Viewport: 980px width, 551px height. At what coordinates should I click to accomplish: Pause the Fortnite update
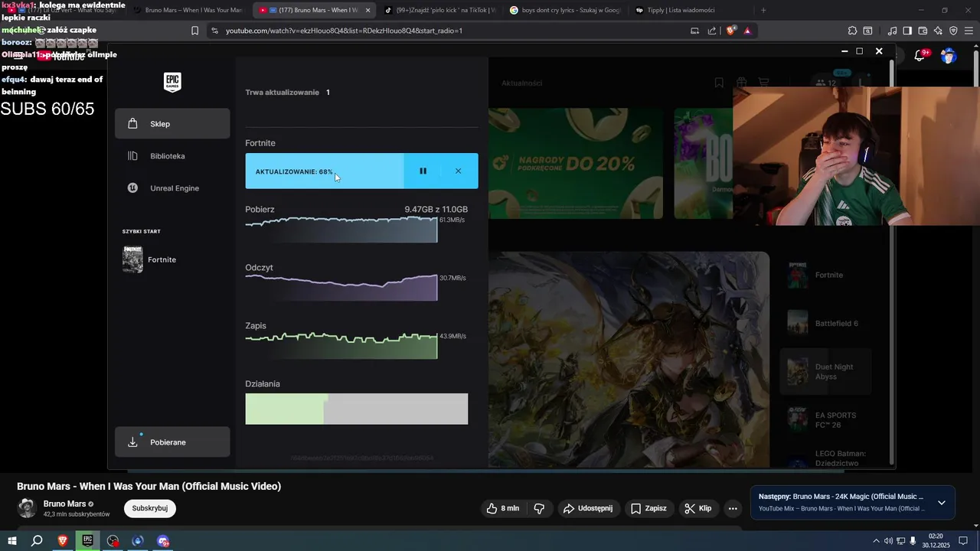tap(423, 171)
